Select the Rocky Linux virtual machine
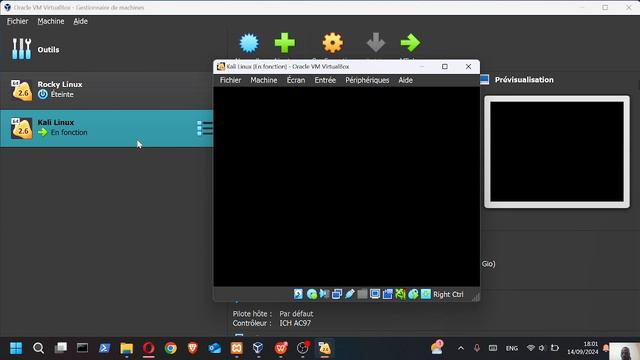640x360 pixels. (x=107, y=90)
